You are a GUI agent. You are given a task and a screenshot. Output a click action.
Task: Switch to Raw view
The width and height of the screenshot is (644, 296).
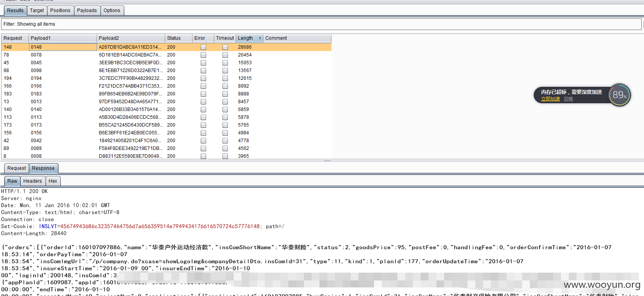tap(12, 181)
